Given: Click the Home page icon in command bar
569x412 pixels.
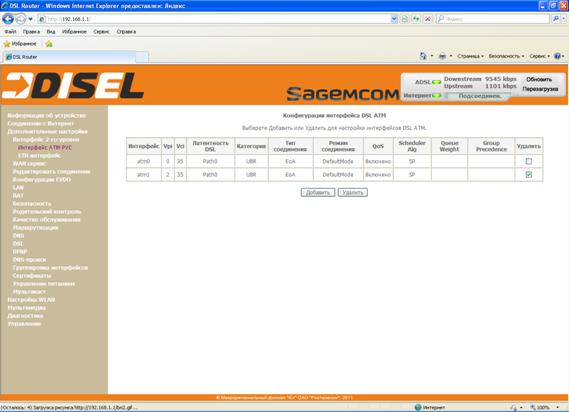Looking at the screenshot, I should (423, 56).
